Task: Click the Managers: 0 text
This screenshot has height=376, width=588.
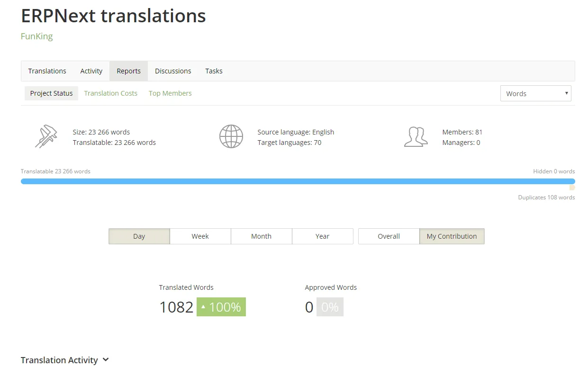Action: [461, 143]
